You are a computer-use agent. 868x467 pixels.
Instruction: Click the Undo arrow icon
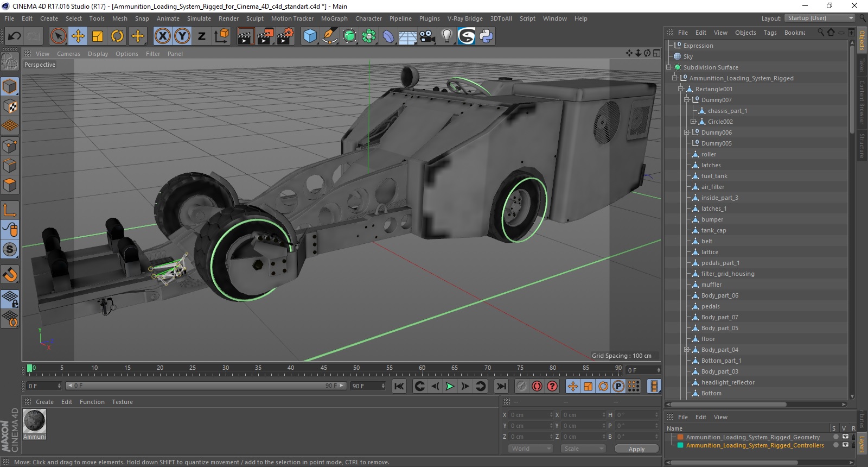click(x=15, y=36)
